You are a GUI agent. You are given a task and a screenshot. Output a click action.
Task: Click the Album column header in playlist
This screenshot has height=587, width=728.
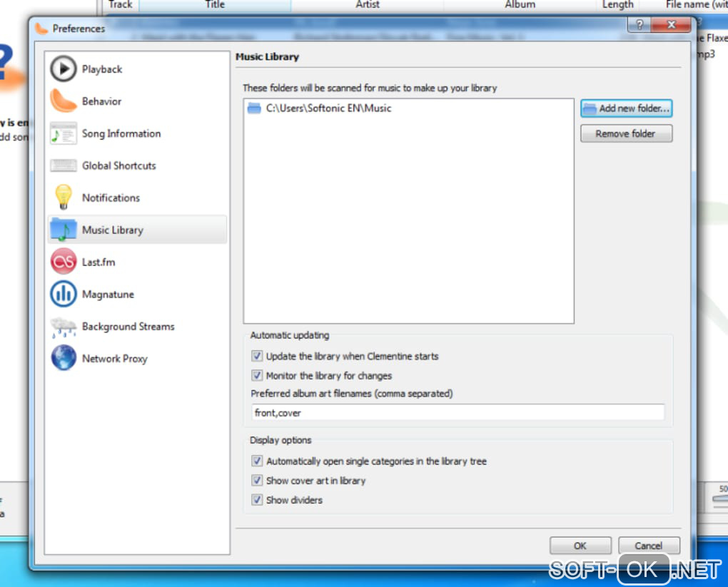(x=520, y=5)
